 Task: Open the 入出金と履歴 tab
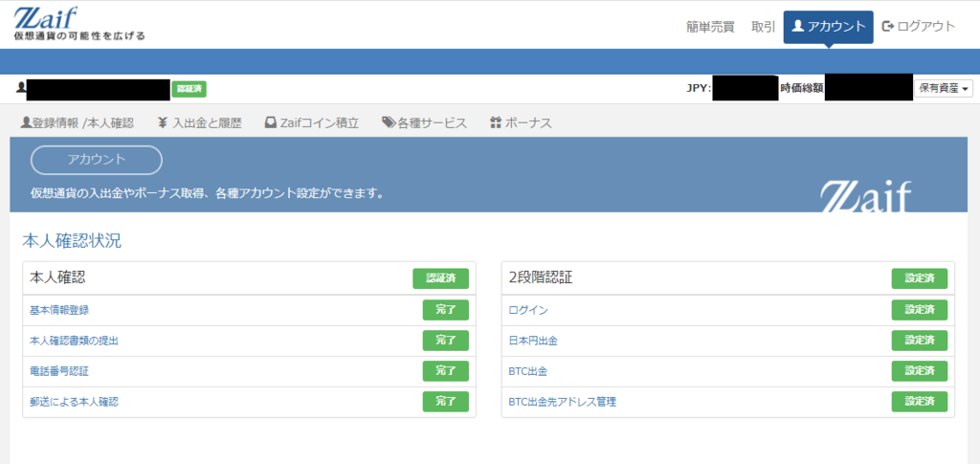[199, 122]
